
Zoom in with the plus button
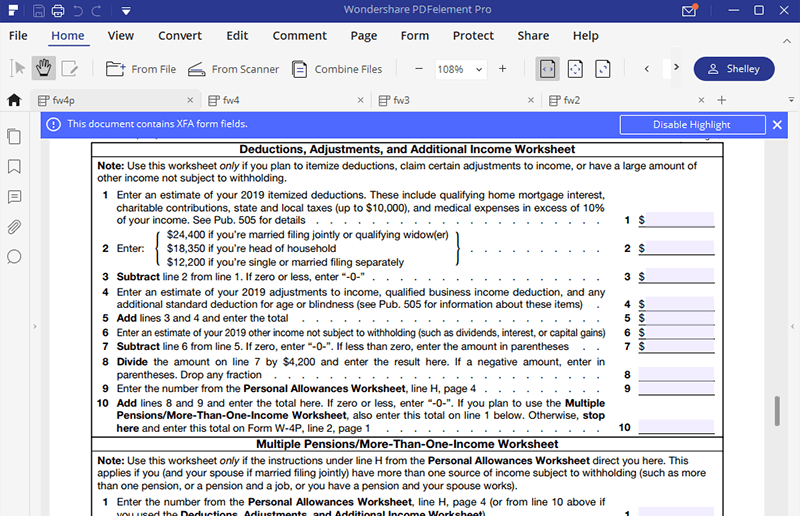pyautogui.click(x=502, y=69)
